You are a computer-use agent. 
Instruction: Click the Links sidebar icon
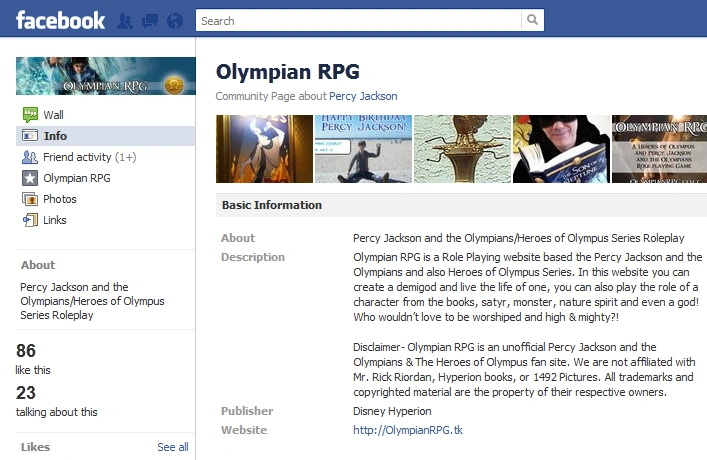(30, 220)
